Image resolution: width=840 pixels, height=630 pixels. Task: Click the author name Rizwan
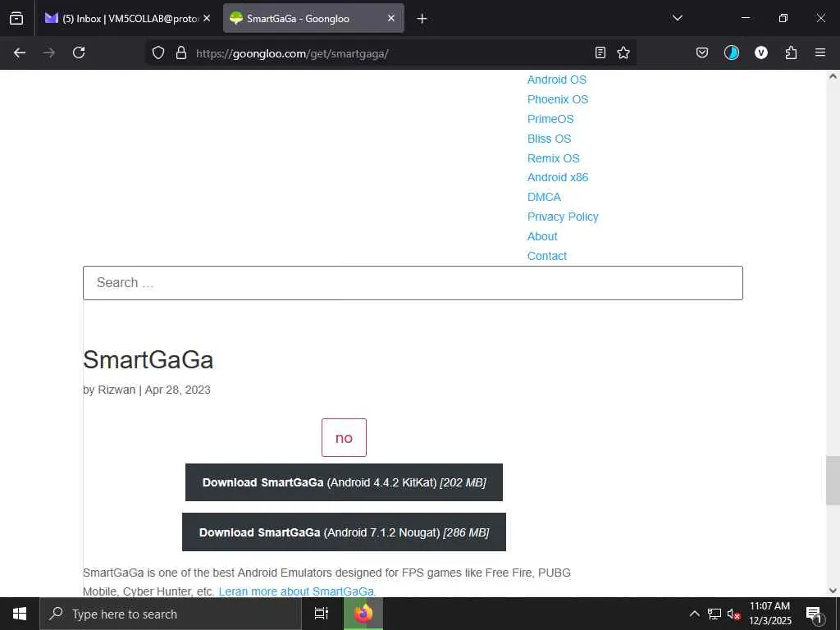click(x=116, y=390)
